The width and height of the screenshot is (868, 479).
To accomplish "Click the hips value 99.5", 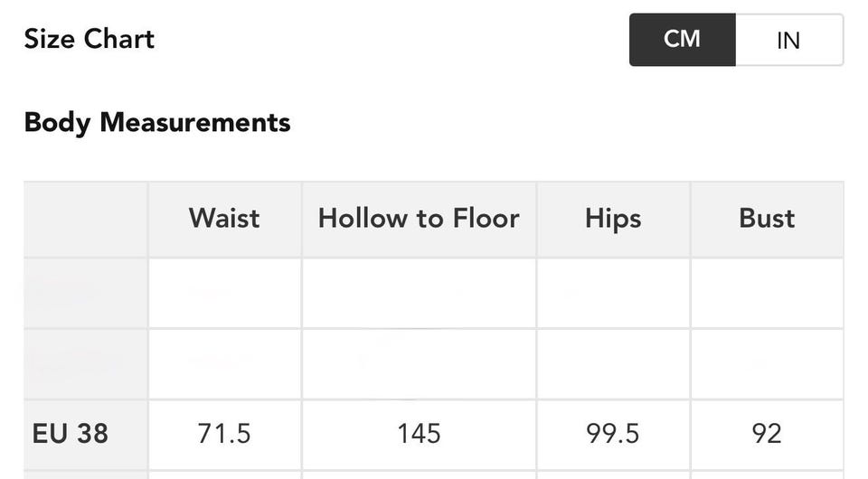I will coord(613,434).
